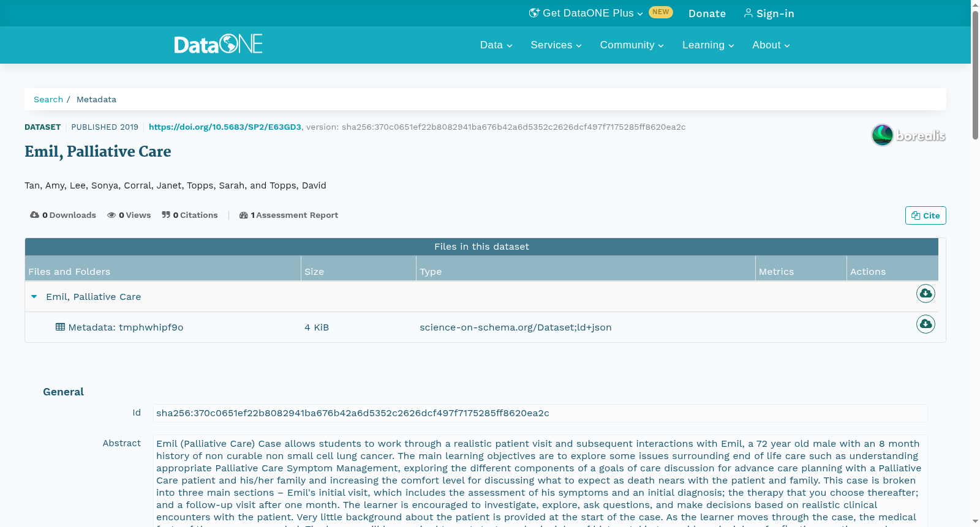
Task: Click the scrollbar up arrow
Action: (x=975, y=4)
